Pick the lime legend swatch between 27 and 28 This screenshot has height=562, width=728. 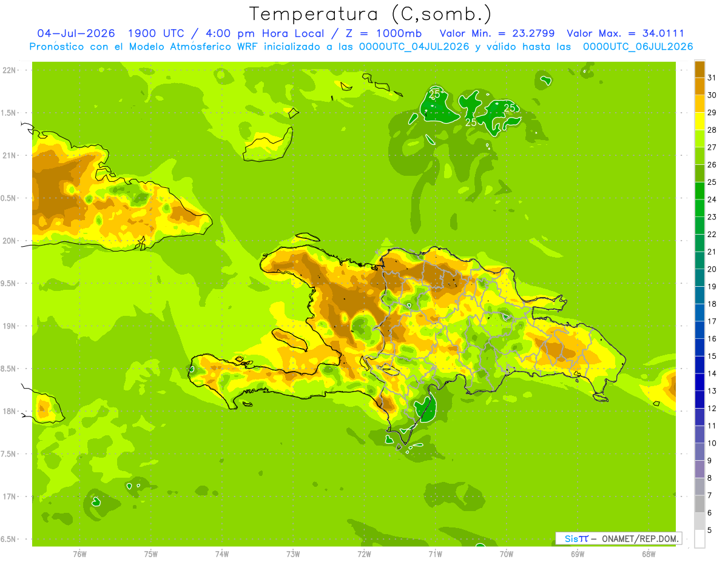[x=699, y=139]
